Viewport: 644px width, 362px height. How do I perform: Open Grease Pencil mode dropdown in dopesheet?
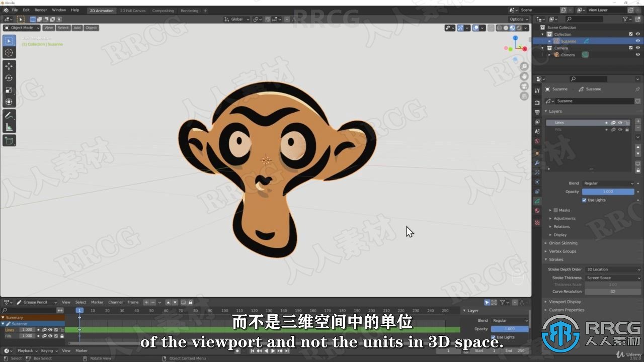pos(37,302)
